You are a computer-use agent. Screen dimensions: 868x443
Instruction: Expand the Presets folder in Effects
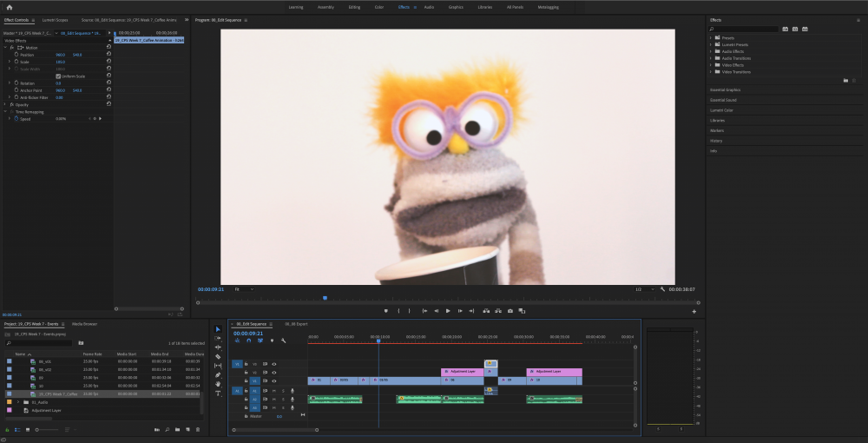711,37
